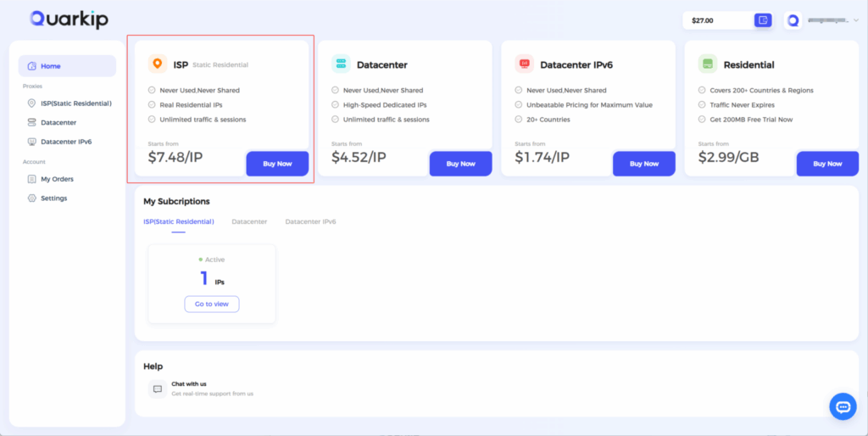Click Chat with us link

pos(189,384)
